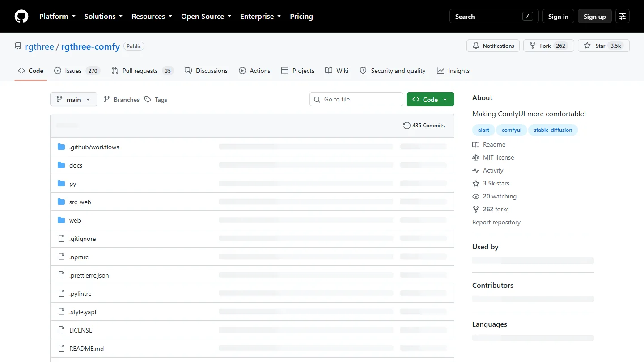Click the .pylintrc file icon
This screenshot has height=362, width=644.
tap(61, 294)
